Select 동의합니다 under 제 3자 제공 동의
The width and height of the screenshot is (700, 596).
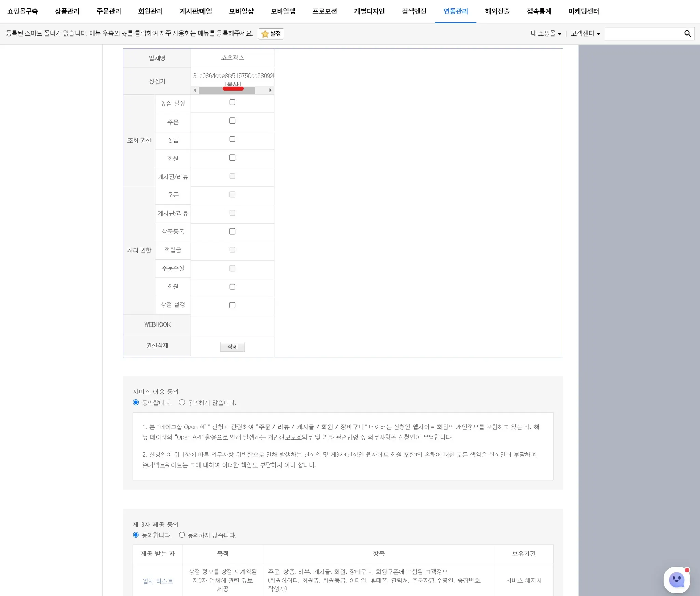136,535
